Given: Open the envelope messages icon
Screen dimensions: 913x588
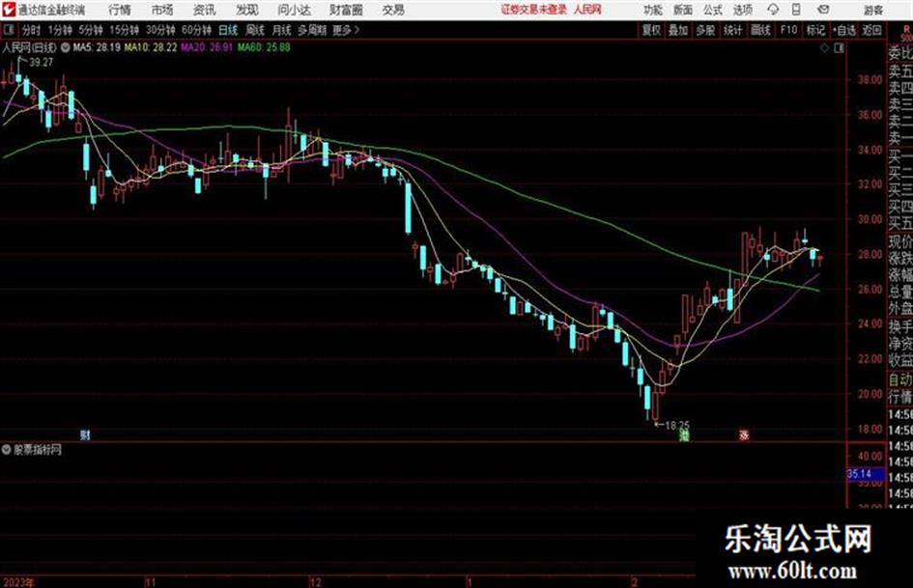Looking at the screenshot, I should click(x=823, y=10).
